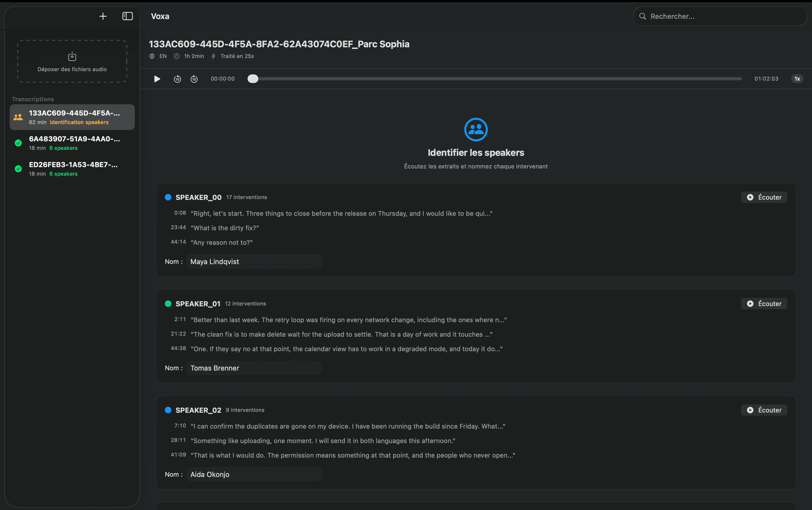This screenshot has height=510, width=812.
Task: Edit the Nom field containing Aida Okonjo
Action: point(254,474)
